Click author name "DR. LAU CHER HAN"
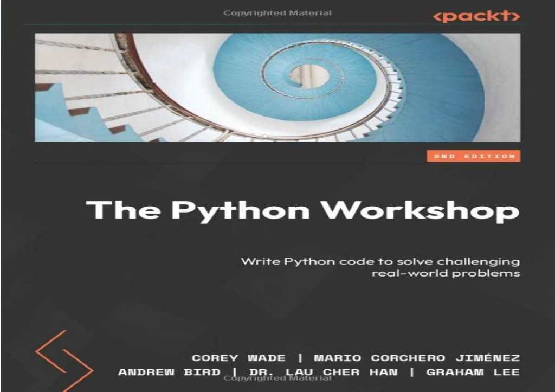Image resolution: width=555 pixels, height=392 pixels. pos(324,372)
